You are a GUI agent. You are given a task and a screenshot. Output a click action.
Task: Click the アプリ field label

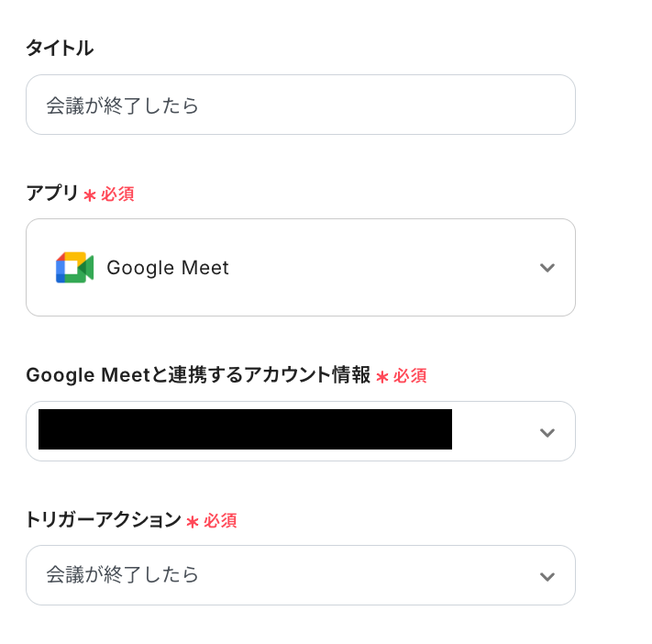tap(51, 194)
